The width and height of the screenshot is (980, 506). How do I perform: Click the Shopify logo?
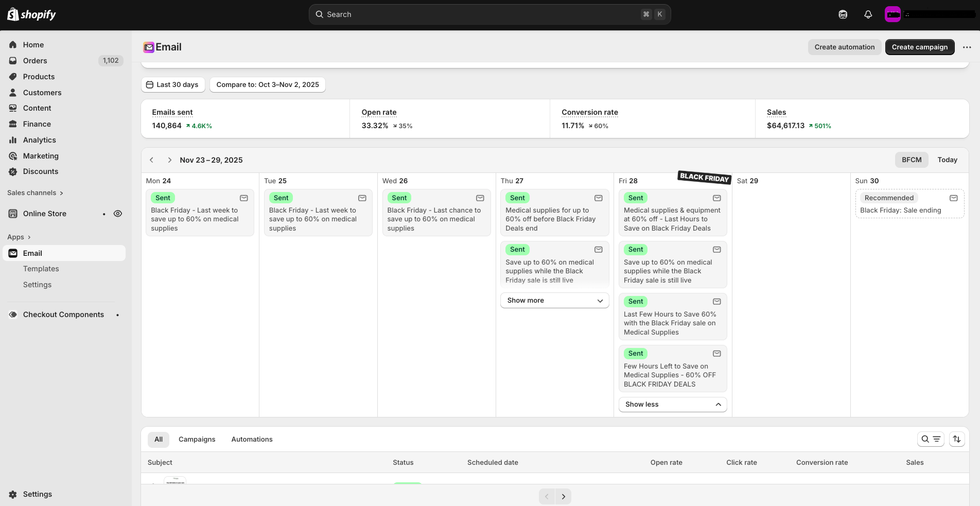pos(31,14)
